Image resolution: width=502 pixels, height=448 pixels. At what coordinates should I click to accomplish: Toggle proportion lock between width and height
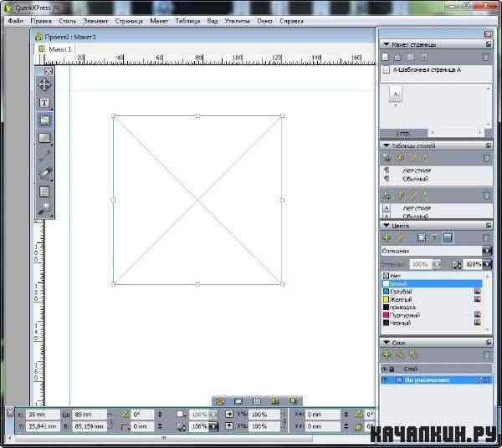click(x=110, y=420)
